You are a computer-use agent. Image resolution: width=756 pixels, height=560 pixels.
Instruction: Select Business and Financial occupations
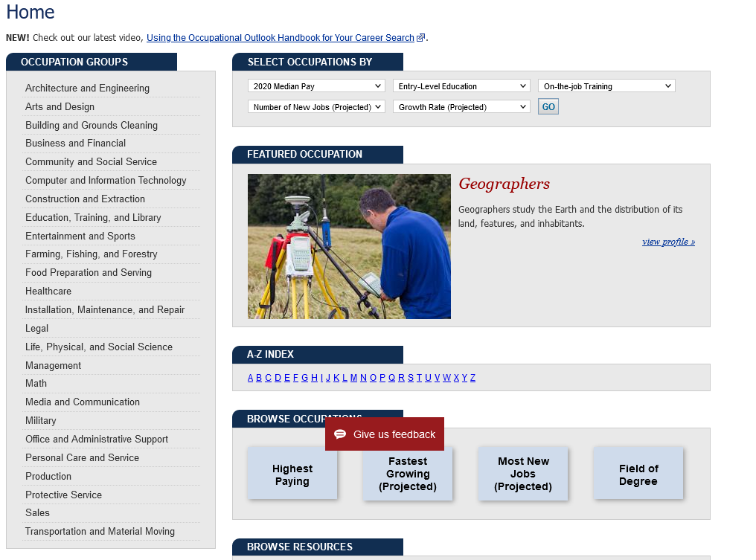click(76, 143)
